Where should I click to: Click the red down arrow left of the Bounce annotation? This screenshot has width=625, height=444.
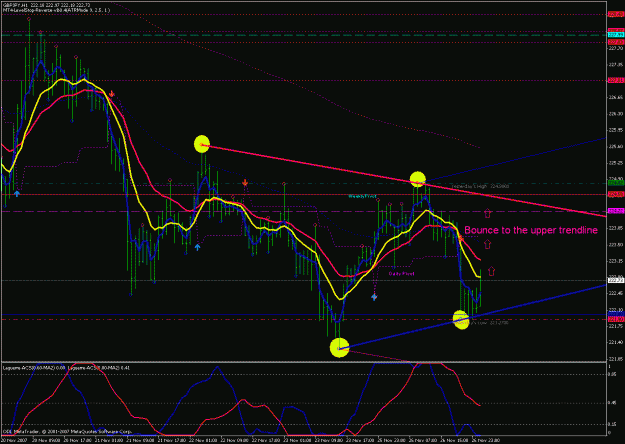(460, 238)
